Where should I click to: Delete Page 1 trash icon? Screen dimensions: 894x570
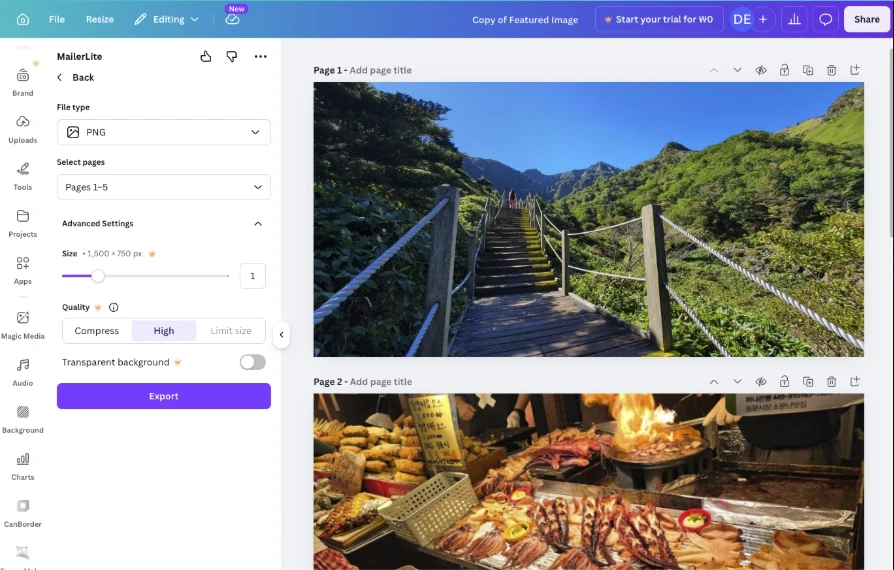click(831, 70)
